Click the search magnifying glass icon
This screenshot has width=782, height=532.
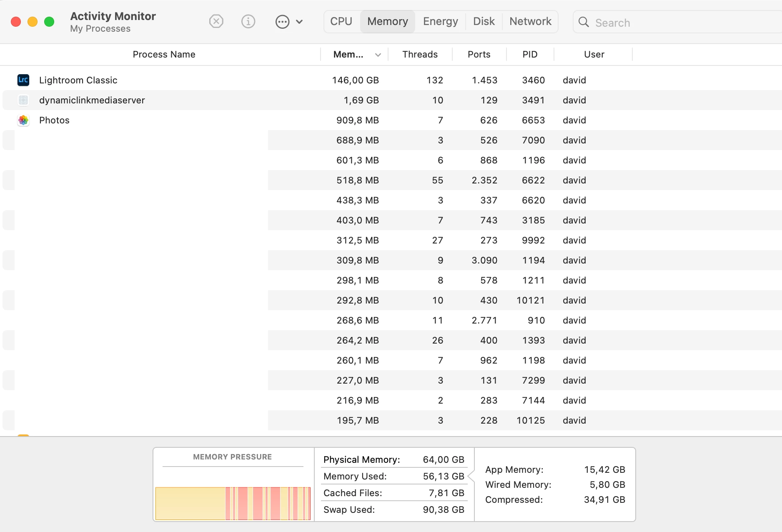point(584,22)
